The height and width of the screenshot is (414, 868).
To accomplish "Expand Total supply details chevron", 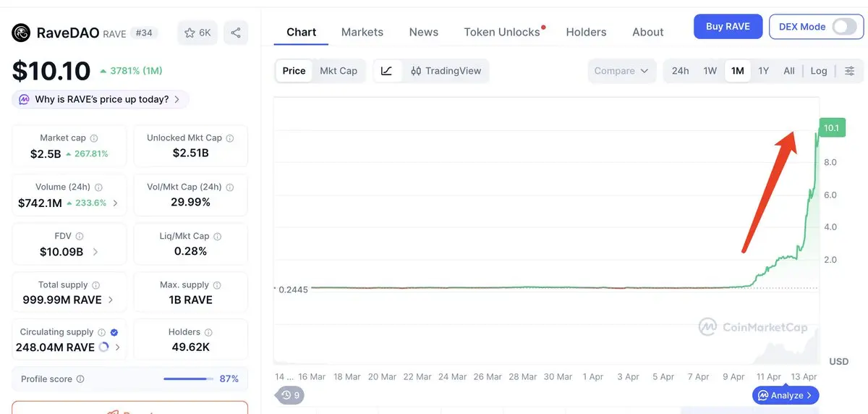I will click(111, 300).
